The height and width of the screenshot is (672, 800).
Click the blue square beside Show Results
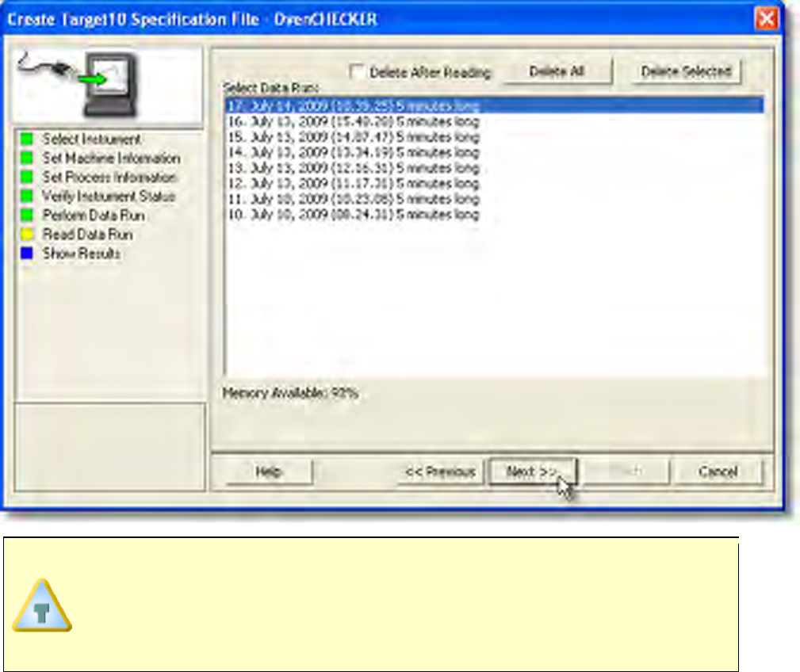[x=26, y=253]
